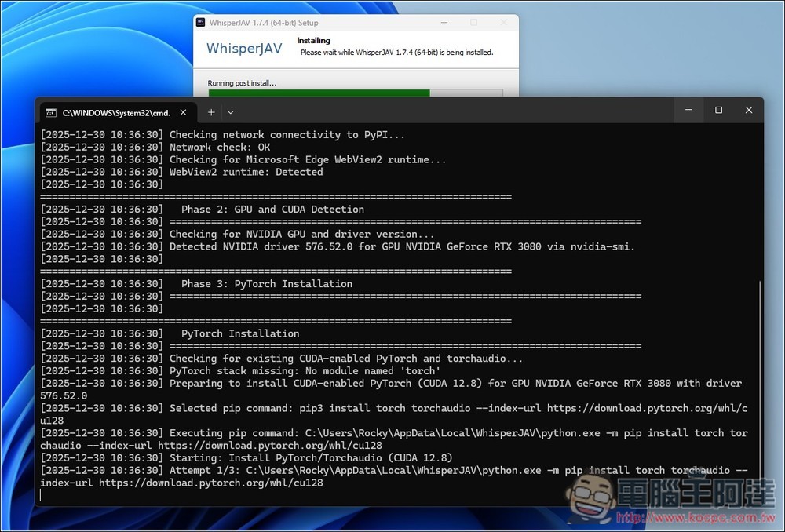This screenshot has height=532, width=785.
Task: Click 'Preparing to install CUDA-enabled PyTorch' line
Action: [392, 389]
